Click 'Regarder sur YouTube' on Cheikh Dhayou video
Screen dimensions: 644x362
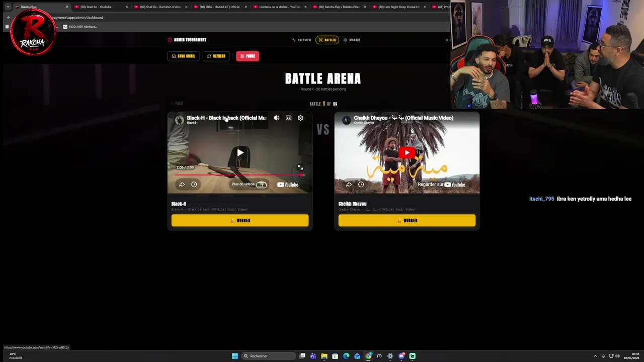pos(441,185)
